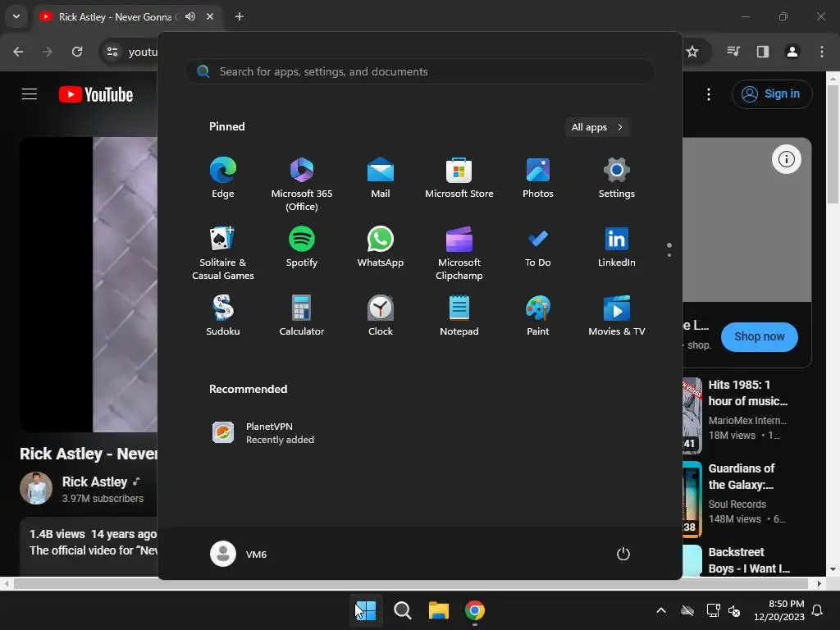The height and width of the screenshot is (630, 840).
Task: Mute the tab via speaker icon
Action: click(x=190, y=16)
